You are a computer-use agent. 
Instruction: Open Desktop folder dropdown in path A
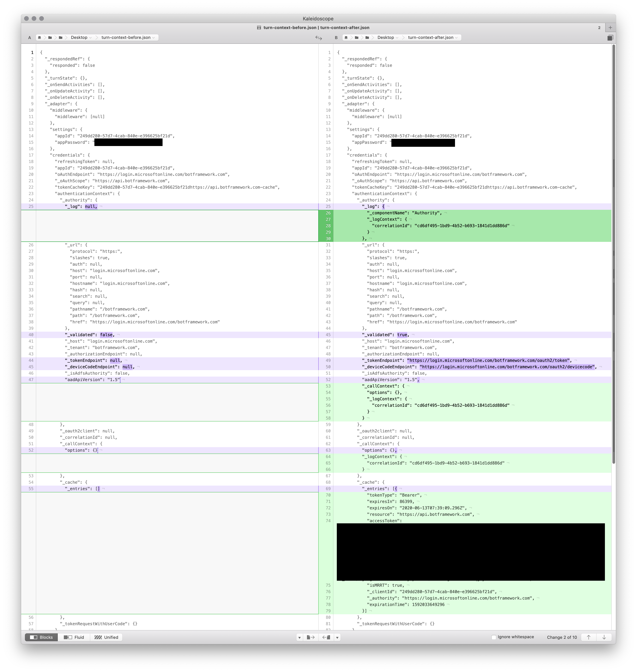(x=81, y=38)
